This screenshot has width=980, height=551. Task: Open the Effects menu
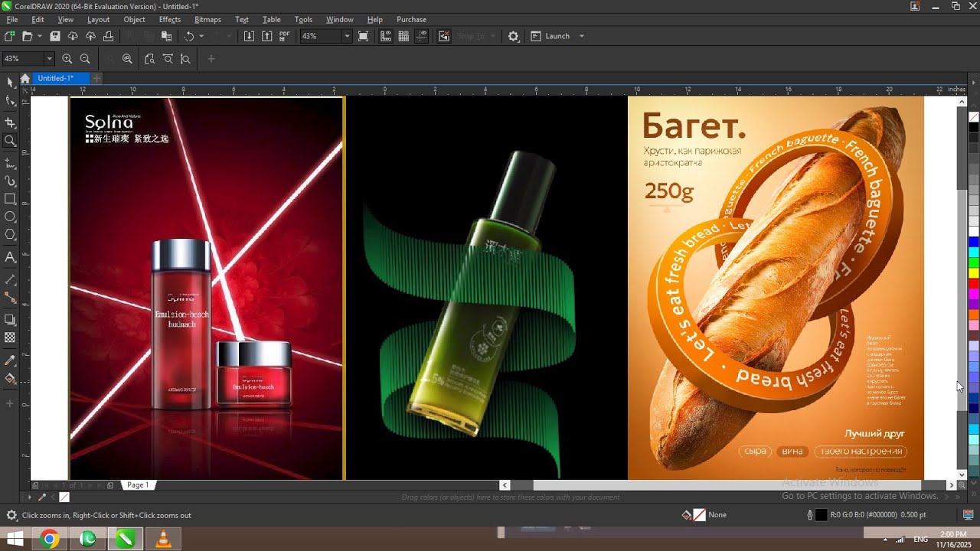[170, 19]
